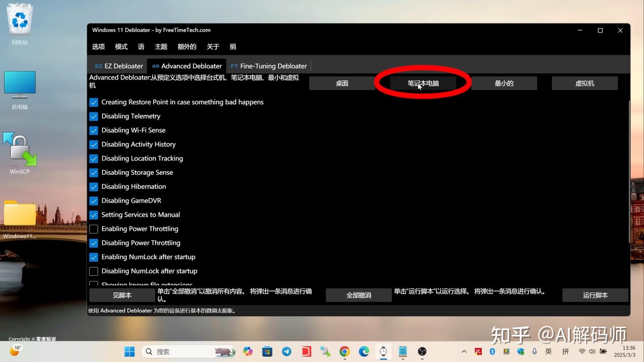Click the 全部撤销 button
644x362 pixels.
click(x=358, y=295)
